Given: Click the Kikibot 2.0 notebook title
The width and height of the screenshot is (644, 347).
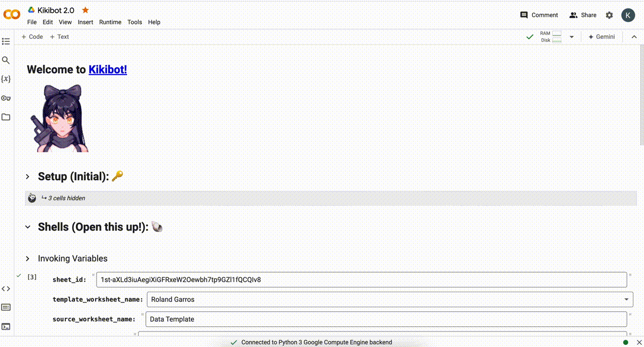Looking at the screenshot, I should (x=56, y=10).
